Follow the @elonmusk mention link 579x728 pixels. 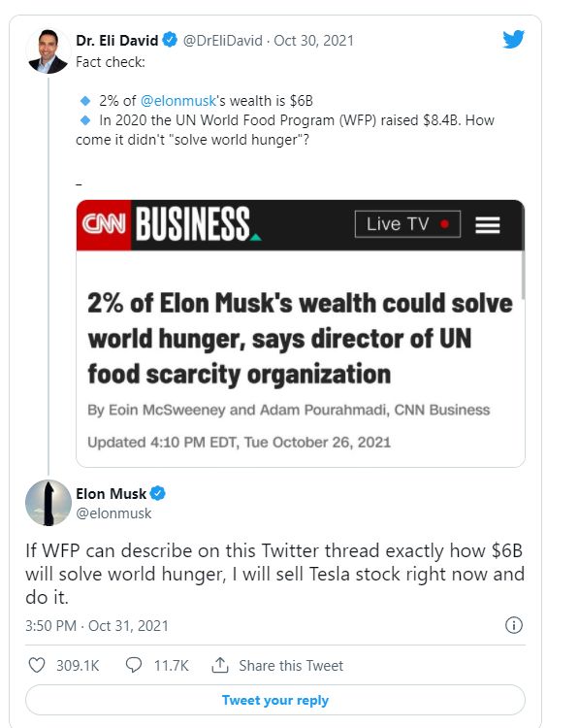178,100
